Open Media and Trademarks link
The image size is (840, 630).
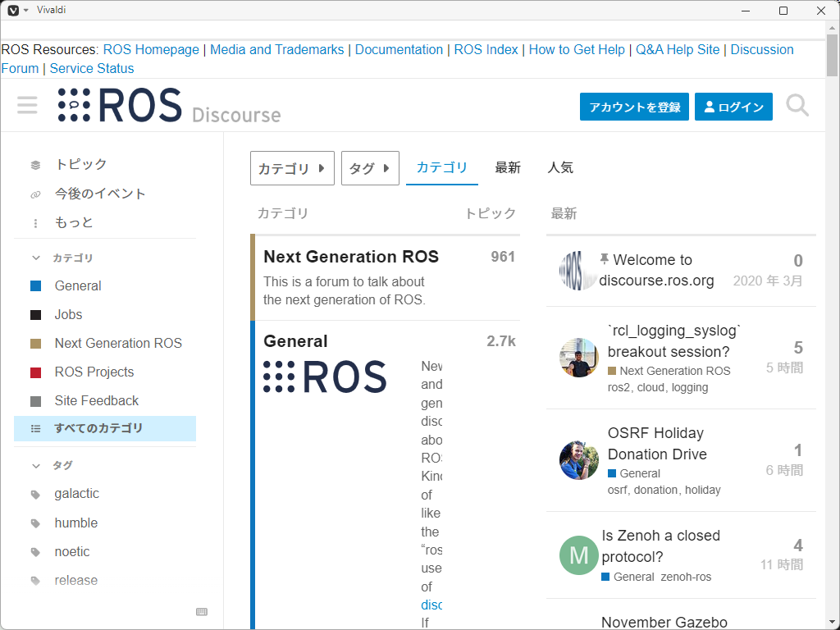pyautogui.click(x=277, y=50)
